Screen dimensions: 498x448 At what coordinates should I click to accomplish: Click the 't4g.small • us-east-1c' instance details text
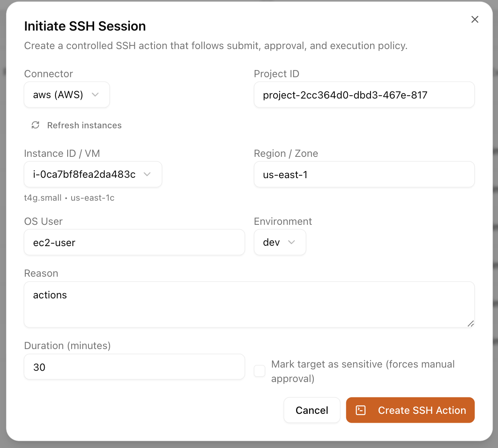[69, 197]
